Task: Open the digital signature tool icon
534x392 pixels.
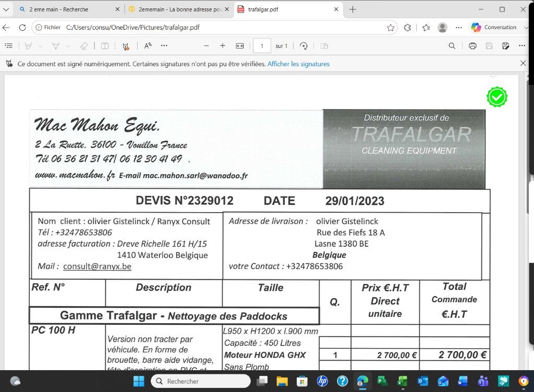Action: [126, 46]
